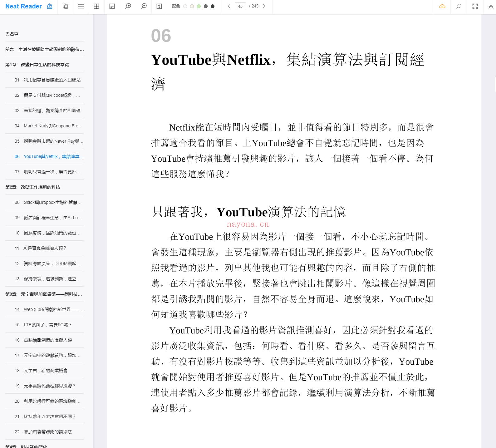
Task: Zoom out with the magnifier minus icon
Action: (144, 6)
